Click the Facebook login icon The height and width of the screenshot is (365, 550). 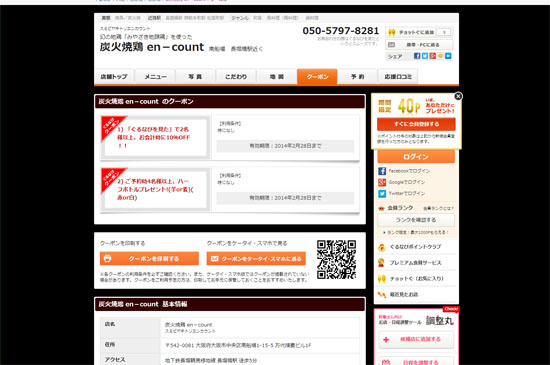[x=382, y=171]
